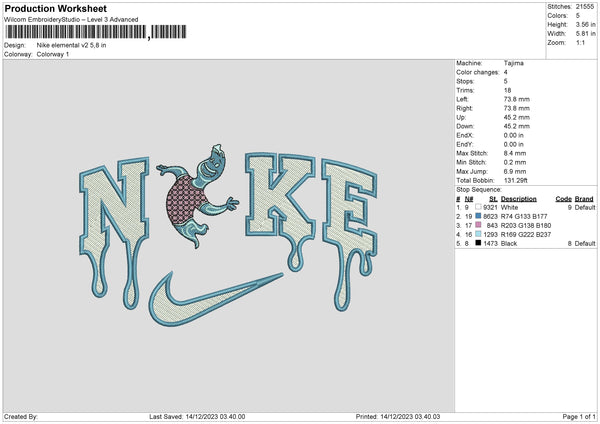Click the Description column header
The height and width of the screenshot is (424, 600).
pyautogui.click(x=518, y=199)
